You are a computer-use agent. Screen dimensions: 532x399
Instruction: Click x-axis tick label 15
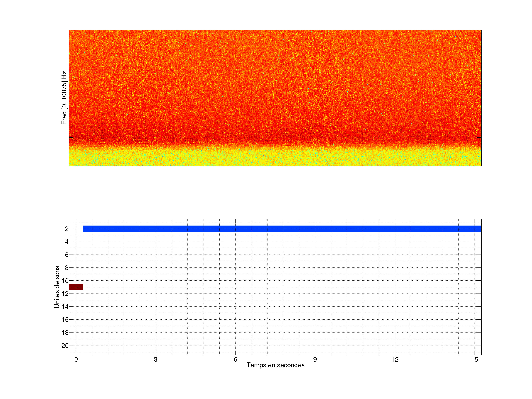coord(475,359)
